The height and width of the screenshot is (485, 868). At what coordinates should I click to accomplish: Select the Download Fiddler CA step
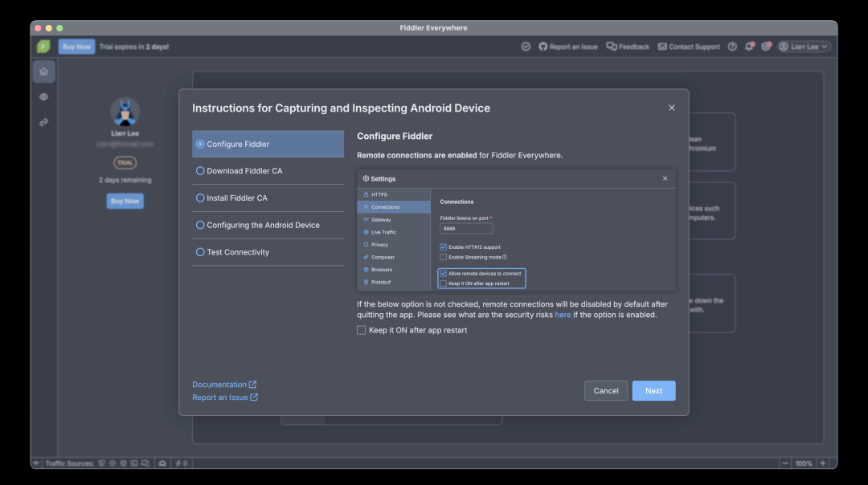(244, 171)
